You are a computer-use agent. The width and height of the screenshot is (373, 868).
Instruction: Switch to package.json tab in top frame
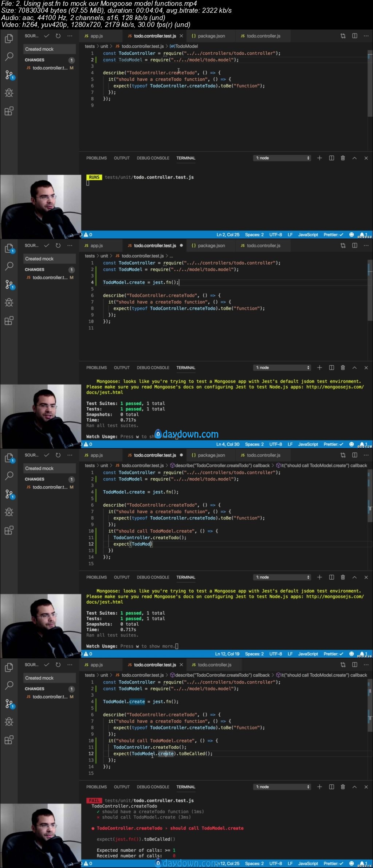click(x=208, y=36)
